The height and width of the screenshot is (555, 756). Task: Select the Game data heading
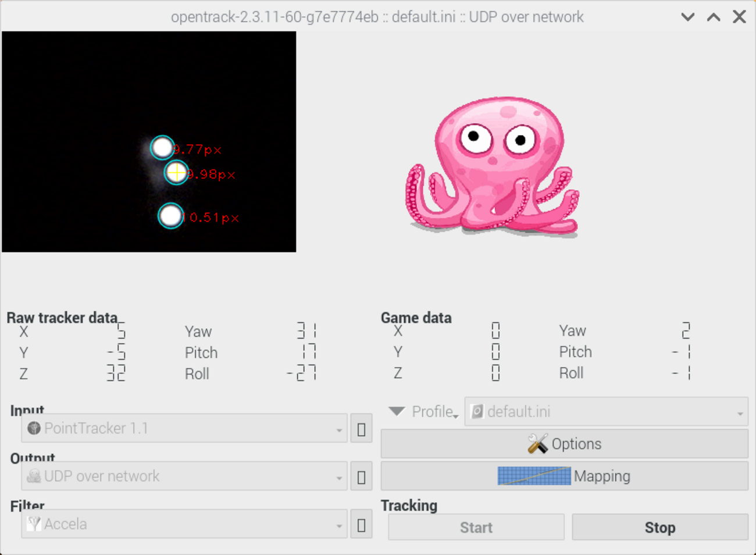416,318
